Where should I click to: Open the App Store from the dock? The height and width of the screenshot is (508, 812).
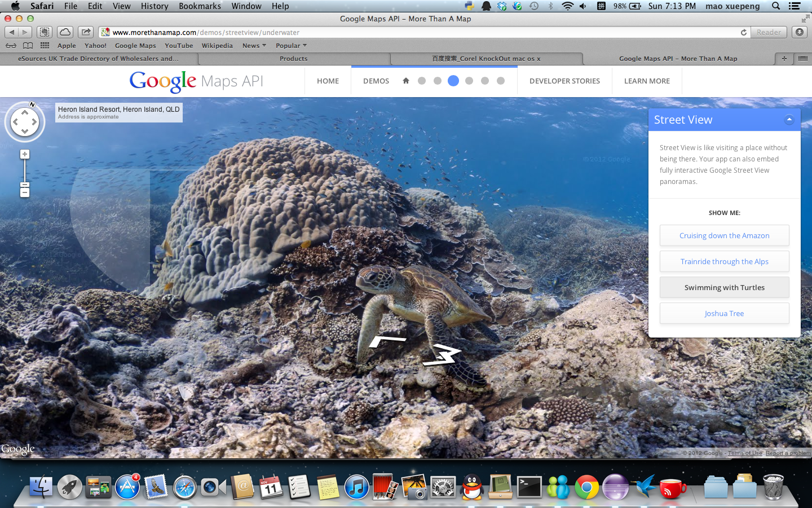click(127, 487)
